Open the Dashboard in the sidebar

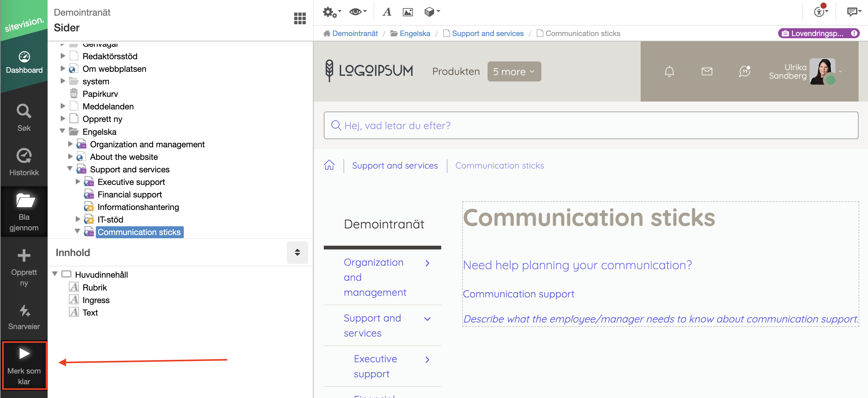pyautogui.click(x=24, y=63)
